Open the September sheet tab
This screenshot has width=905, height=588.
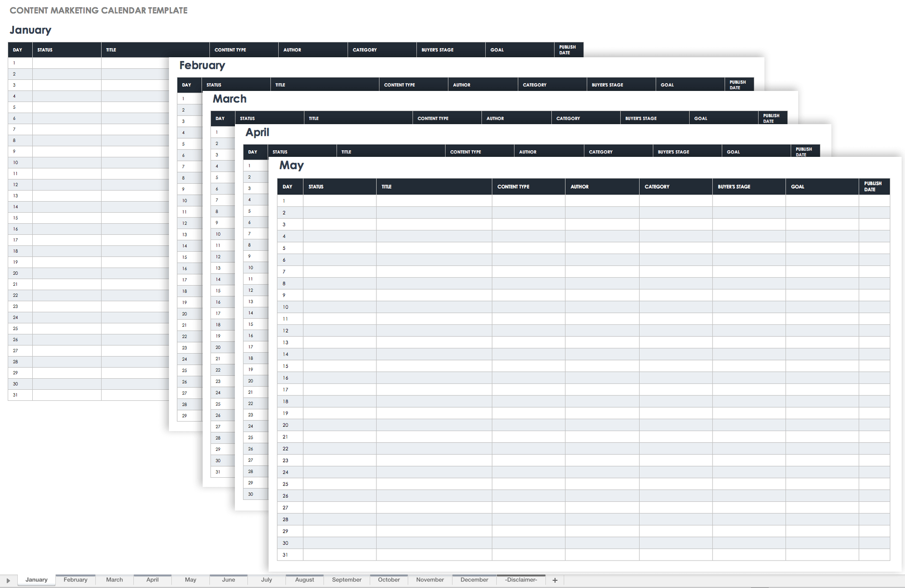tap(347, 580)
